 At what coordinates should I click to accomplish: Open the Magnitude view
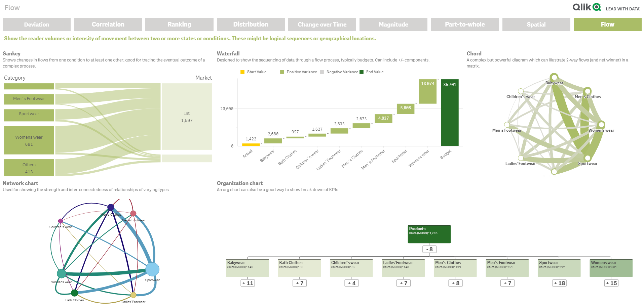click(393, 24)
